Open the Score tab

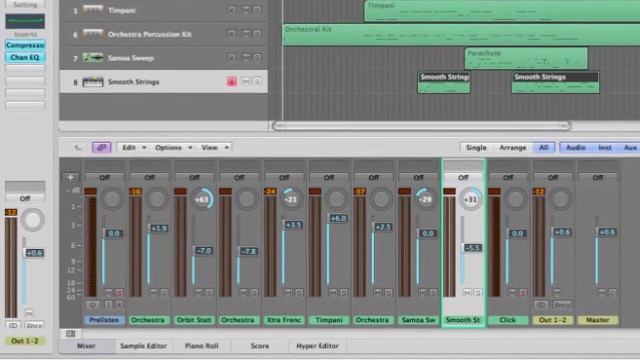click(x=260, y=346)
